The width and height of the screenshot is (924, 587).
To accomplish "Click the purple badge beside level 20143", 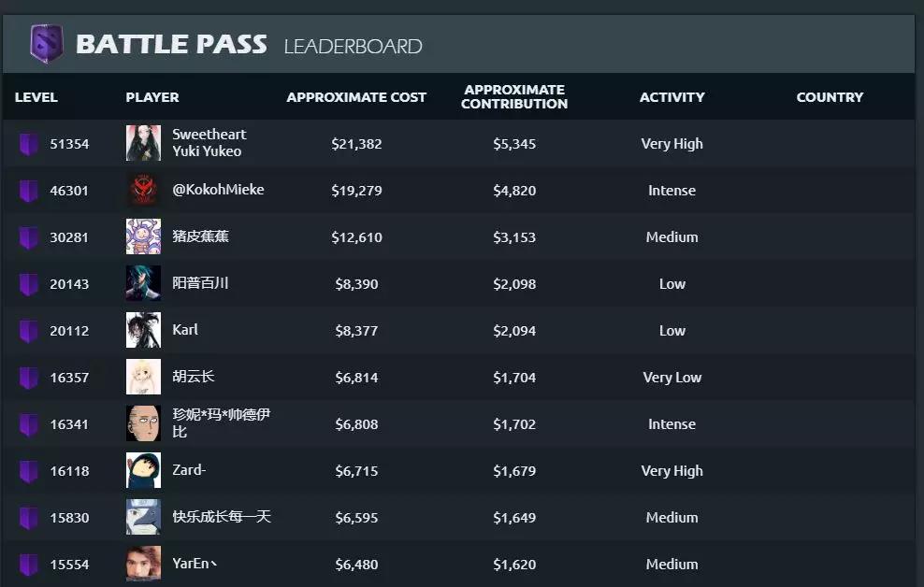I will pos(29,284).
